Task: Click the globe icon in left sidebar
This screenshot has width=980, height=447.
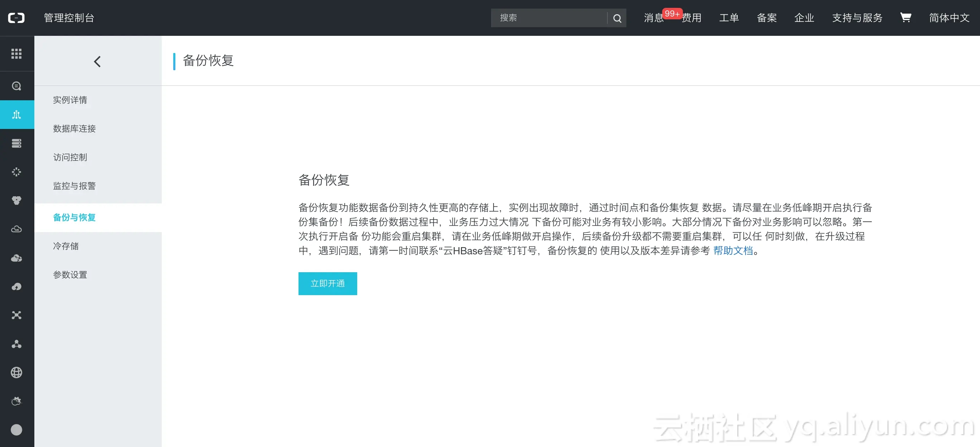Action: 16,372
